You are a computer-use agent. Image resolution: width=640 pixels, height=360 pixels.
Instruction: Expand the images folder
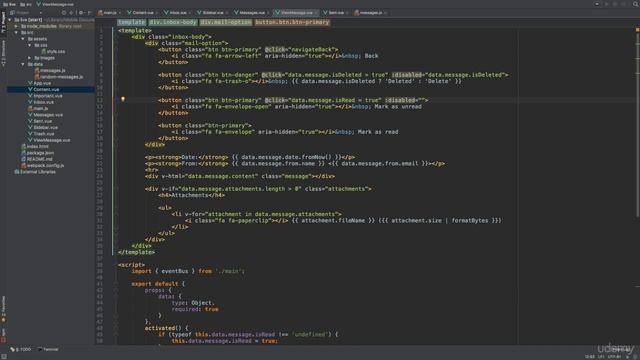tap(30, 58)
